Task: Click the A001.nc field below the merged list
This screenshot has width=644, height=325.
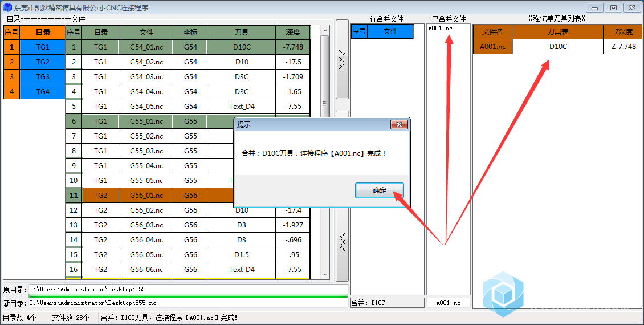Action: tap(449, 303)
